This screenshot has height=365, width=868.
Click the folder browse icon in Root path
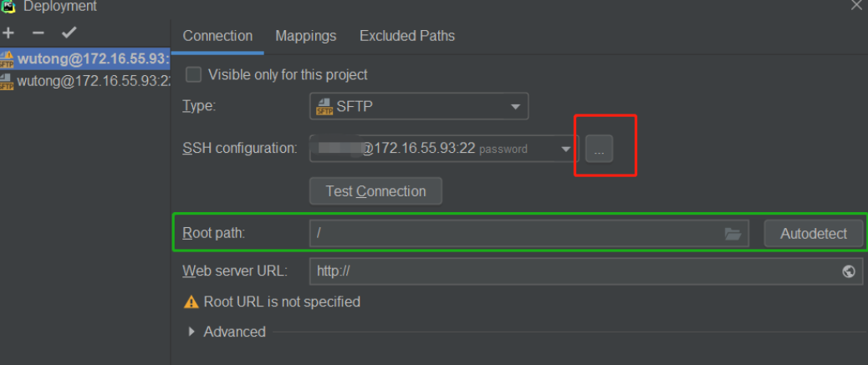point(733,235)
